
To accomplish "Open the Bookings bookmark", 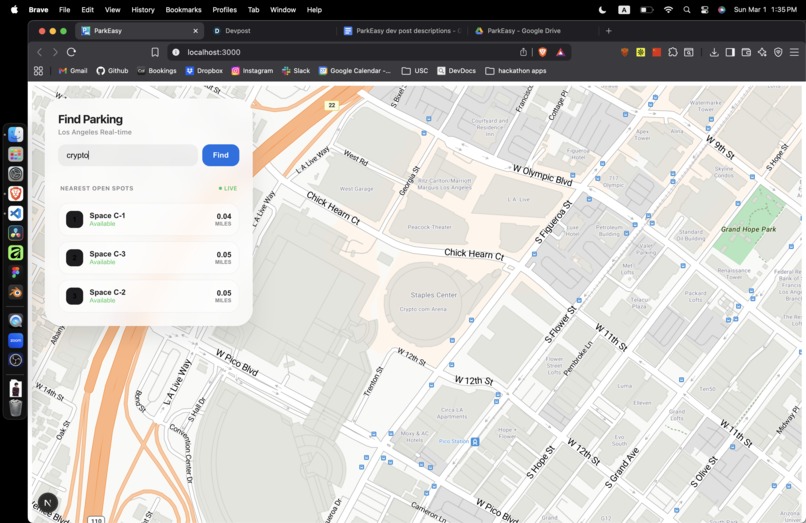I will click(x=157, y=71).
